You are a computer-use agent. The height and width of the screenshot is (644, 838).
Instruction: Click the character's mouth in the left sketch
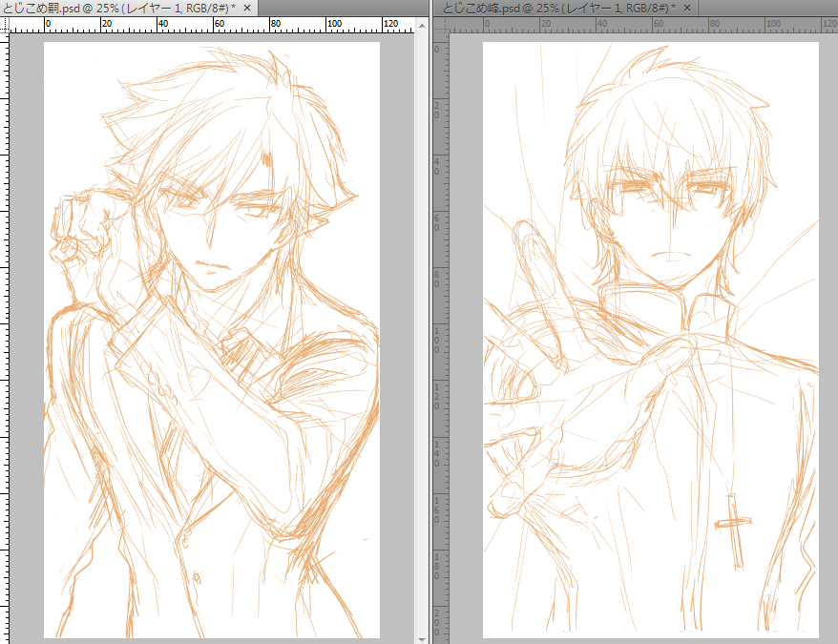[213, 264]
